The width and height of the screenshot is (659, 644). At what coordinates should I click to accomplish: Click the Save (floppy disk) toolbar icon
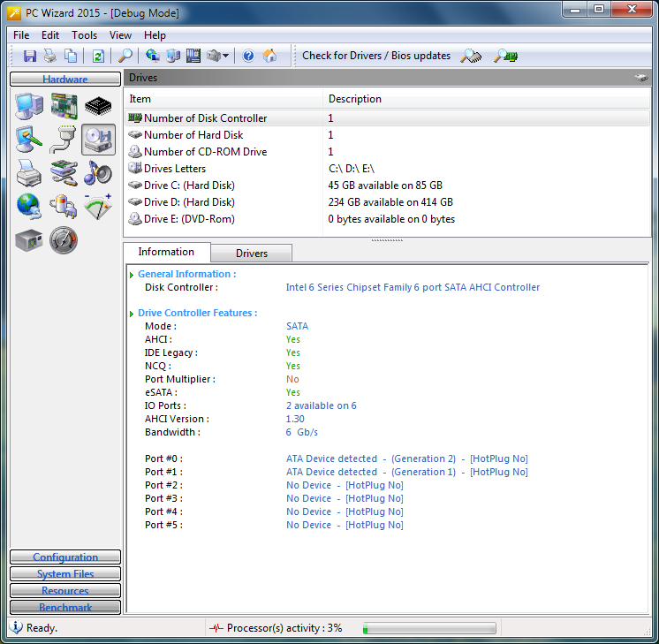pyautogui.click(x=30, y=56)
